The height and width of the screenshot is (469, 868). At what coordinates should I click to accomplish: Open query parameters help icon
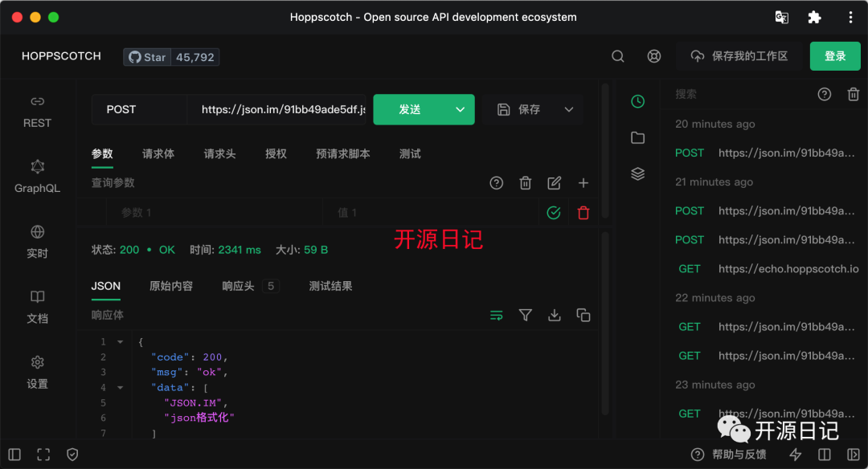click(x=497, y=183)
